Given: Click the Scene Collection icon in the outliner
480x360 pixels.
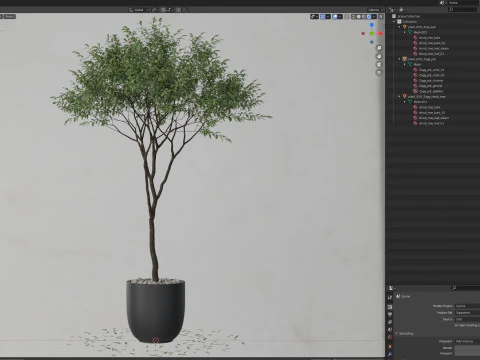Looking at the screenshot, I should (x=394, y=16).
